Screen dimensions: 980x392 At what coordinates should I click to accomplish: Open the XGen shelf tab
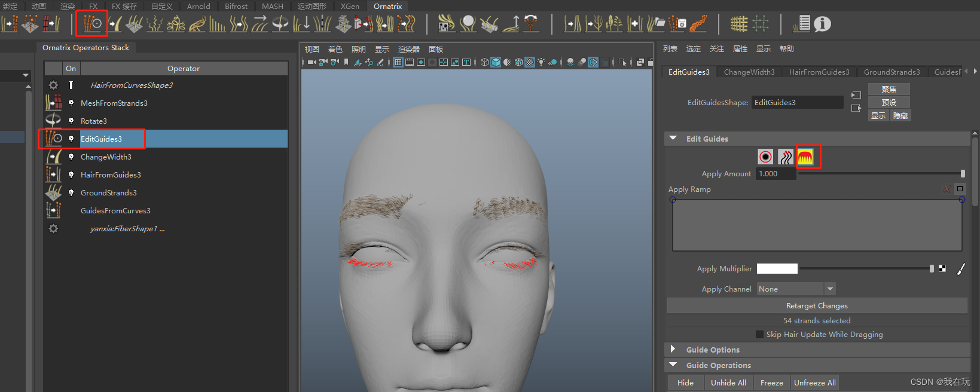(x=350, y=6)
